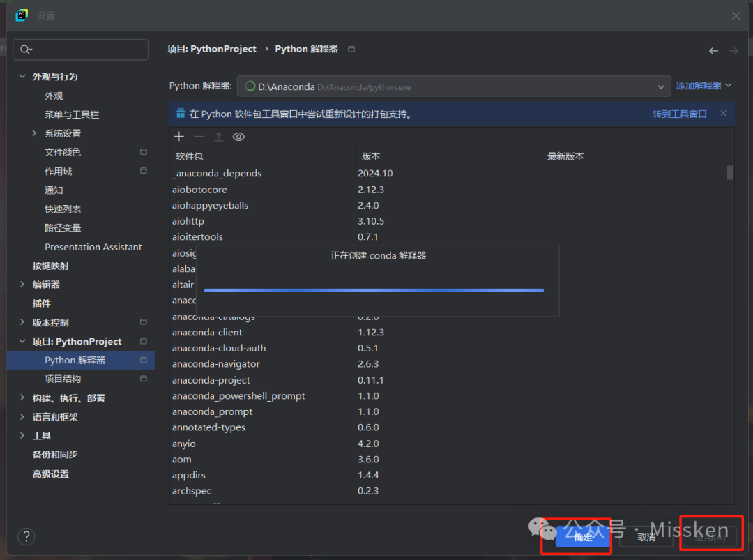Expand the 版本控制 section
The width and height of the screenshot is (753, 560).
pyautogui.click(x=22, y=321)
